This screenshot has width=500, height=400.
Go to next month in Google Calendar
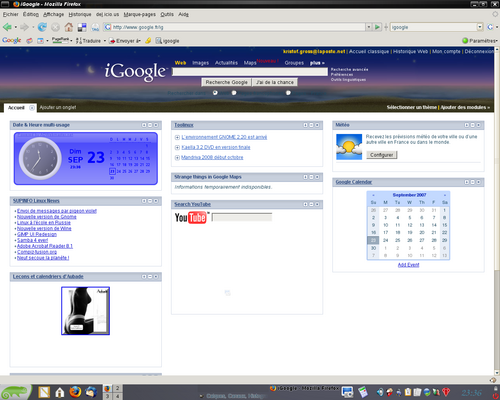tap(445, 195)
